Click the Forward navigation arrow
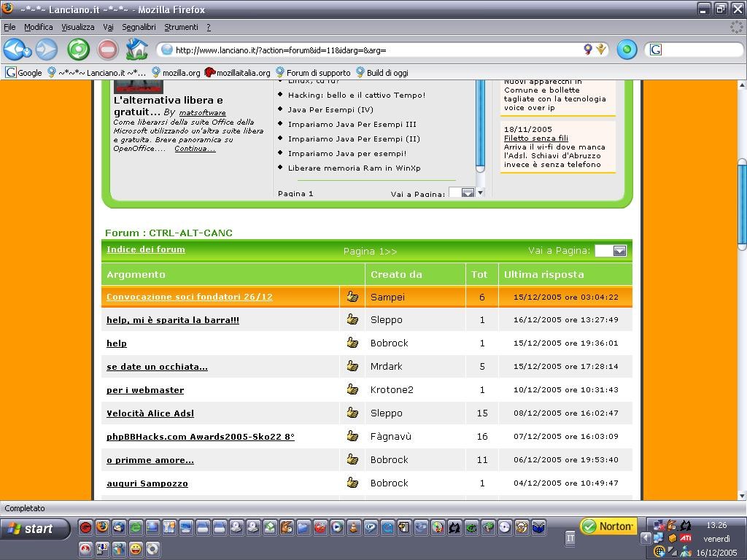747x560 pixels. [46, 50]
